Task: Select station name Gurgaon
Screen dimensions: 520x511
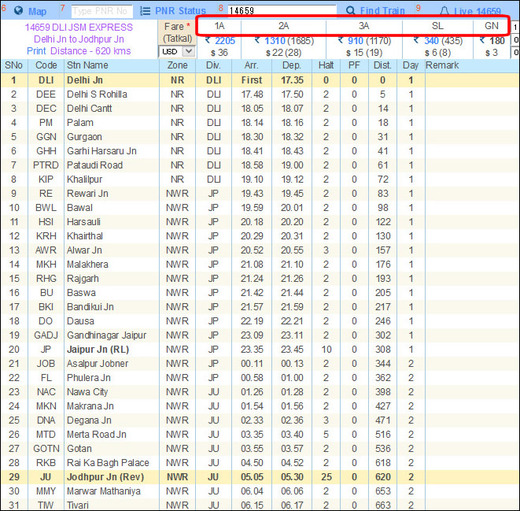Action: pos(84,137)
